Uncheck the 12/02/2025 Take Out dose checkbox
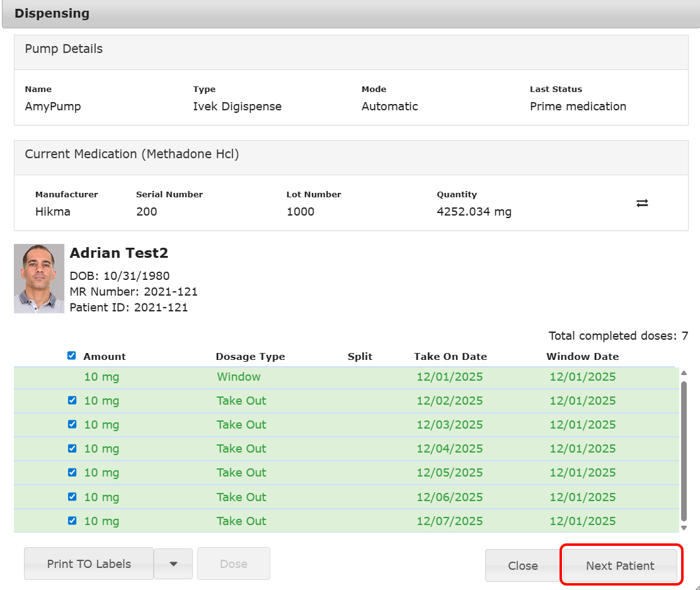The width and height of the screenshot is (700, 590). pos(72,400)
